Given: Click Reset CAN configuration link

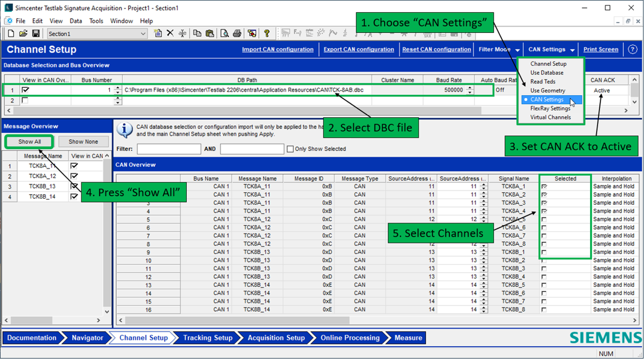Looking at the screenshot, I should (436, 50).
